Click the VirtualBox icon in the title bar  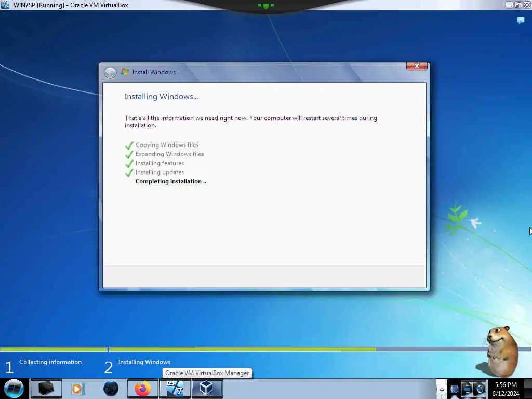(x=5, y=5)
